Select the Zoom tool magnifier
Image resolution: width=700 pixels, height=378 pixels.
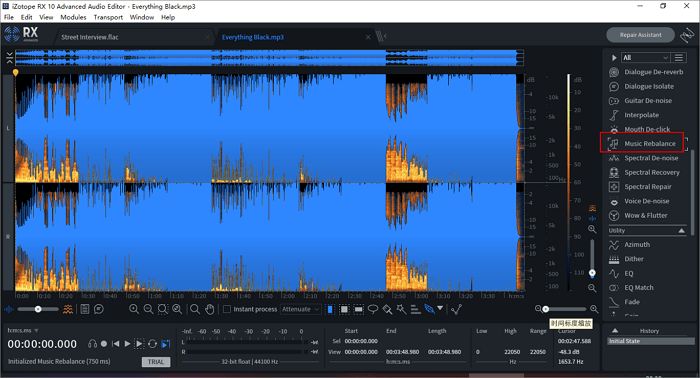(x=195, y=309)
